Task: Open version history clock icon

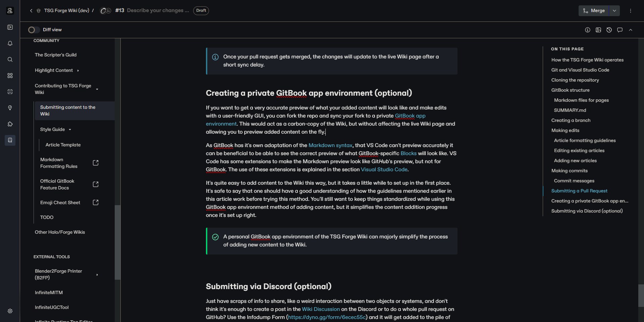Action: pyautogui.click(x=609, y=30)
